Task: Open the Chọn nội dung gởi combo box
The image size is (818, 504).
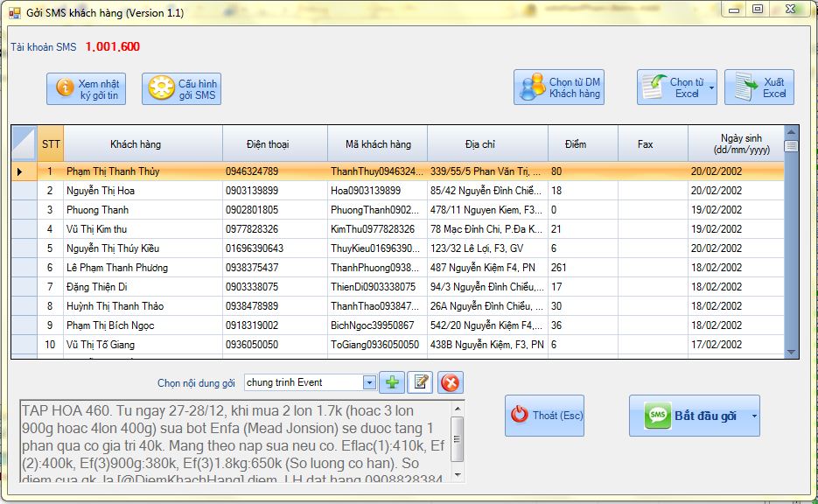Action: click(x=310, y=382)
